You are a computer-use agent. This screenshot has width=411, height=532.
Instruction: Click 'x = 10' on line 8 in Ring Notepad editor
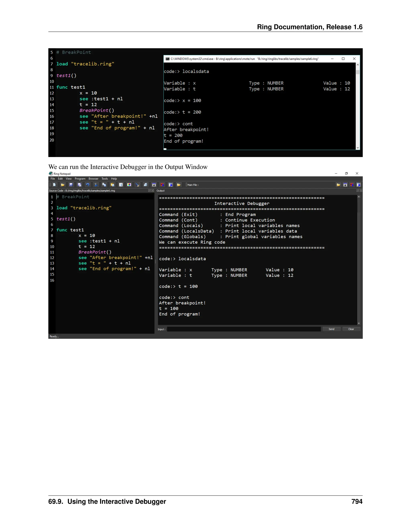pos(87,235)
